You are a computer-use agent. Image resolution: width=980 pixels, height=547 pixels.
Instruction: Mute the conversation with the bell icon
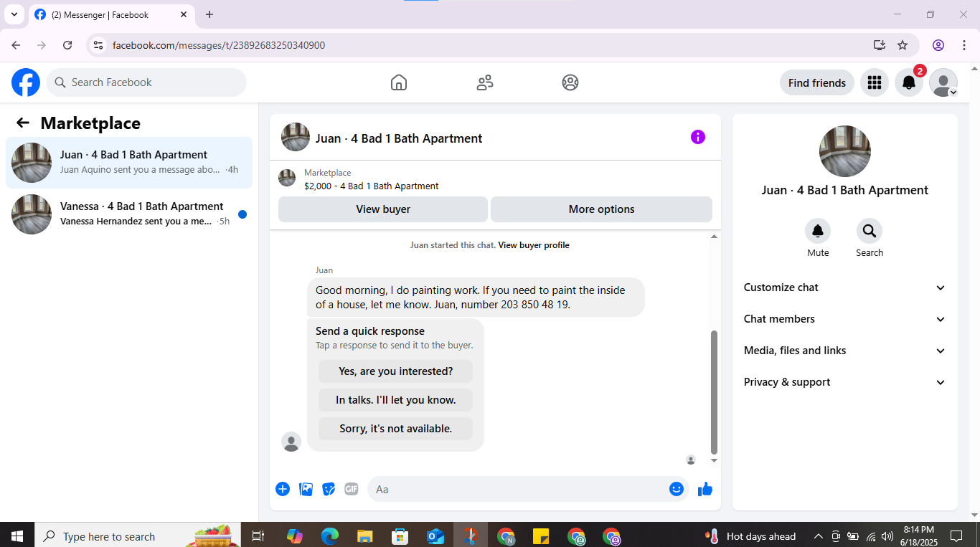(x=818, y=231)
